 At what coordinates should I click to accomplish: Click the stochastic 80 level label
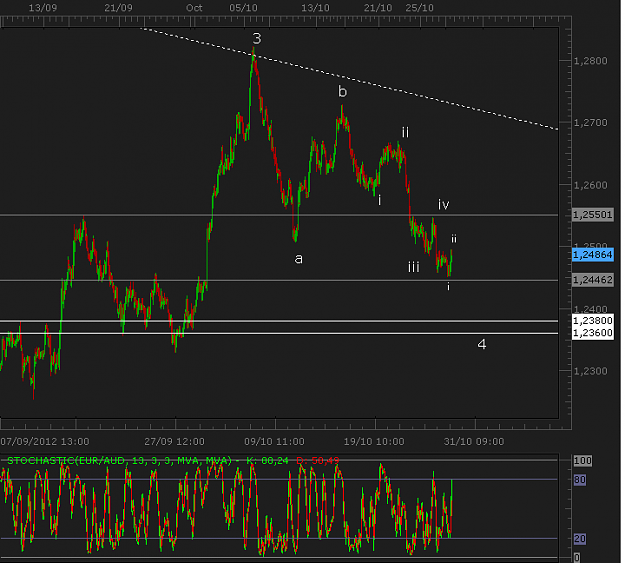click(x=580, y=480)
